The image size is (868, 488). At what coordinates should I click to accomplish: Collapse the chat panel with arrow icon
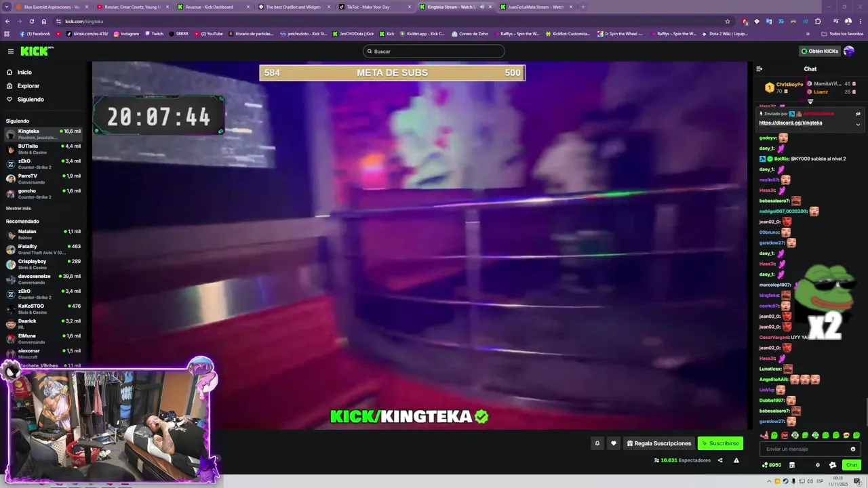759,68
